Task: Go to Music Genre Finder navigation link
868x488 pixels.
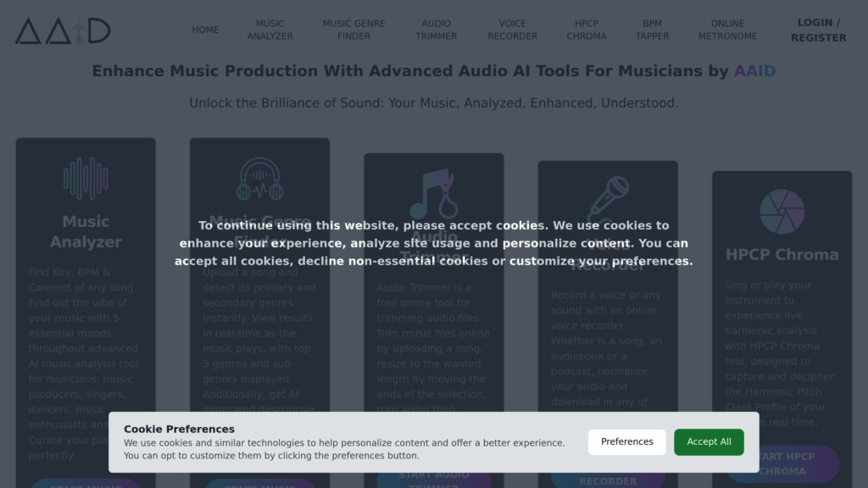Action: pyautogui.click(x=353, y=30)
